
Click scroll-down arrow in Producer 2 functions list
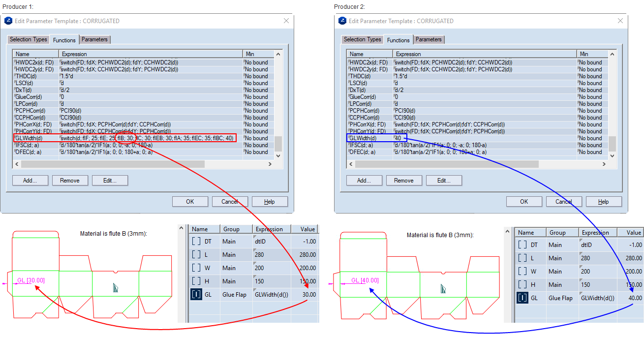click(612, 155)
